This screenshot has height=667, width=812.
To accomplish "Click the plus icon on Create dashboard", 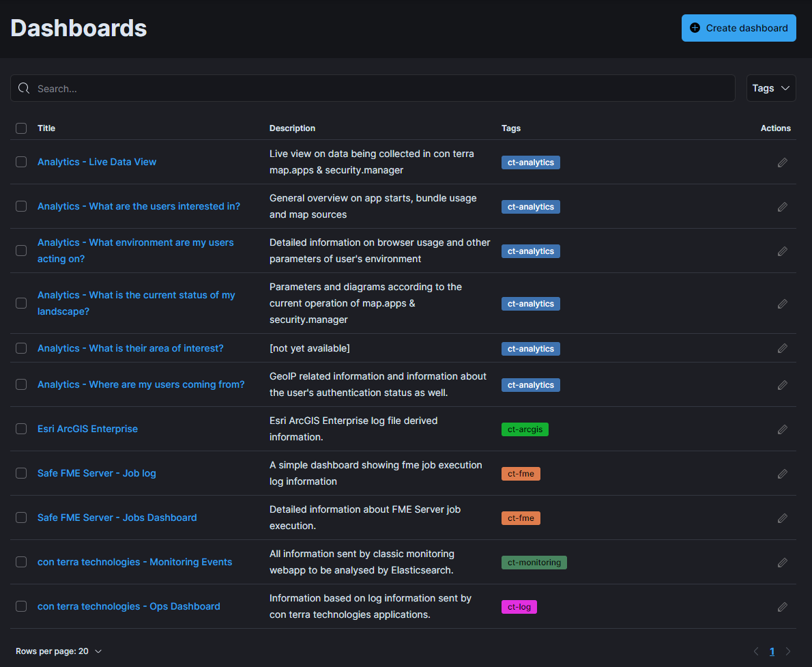I will click(x=695, y=28).
